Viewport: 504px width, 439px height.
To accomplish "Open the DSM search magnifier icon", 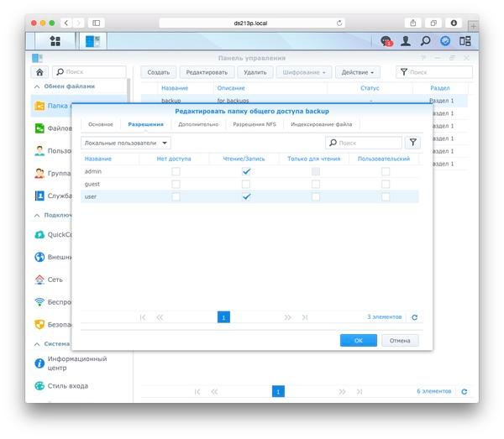I will (425, 41).
